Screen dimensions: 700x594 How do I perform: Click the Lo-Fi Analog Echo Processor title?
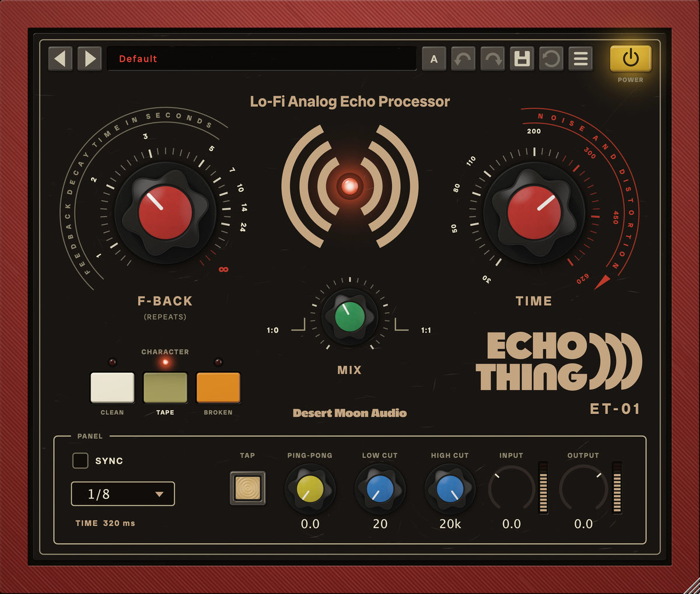pyautogui.click(x=350, y=102)
